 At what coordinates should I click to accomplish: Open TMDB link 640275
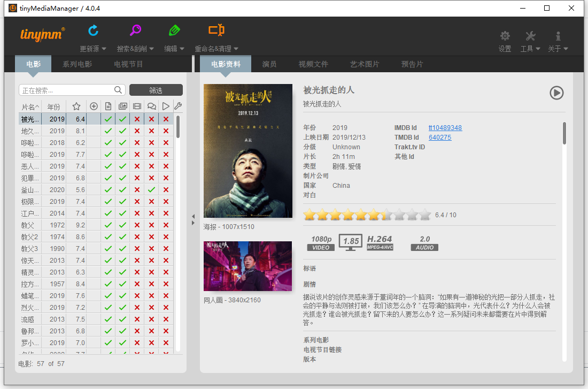point(440,138)
